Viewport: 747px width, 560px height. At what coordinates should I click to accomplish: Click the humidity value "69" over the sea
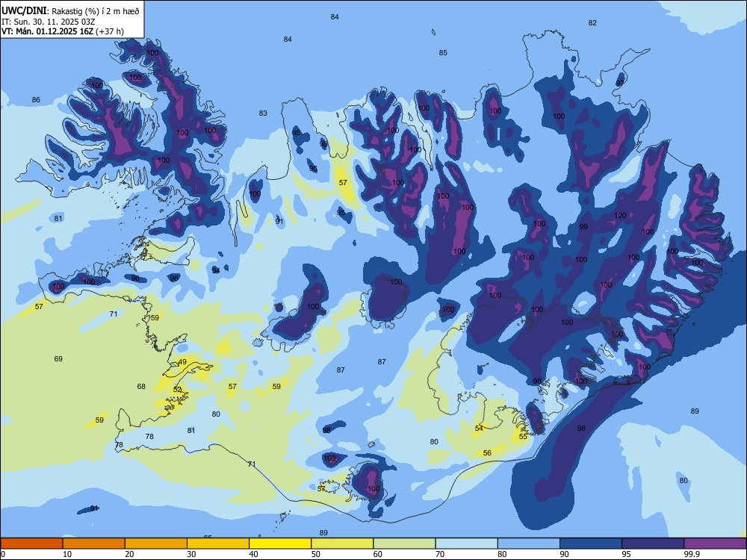point(58,358)
